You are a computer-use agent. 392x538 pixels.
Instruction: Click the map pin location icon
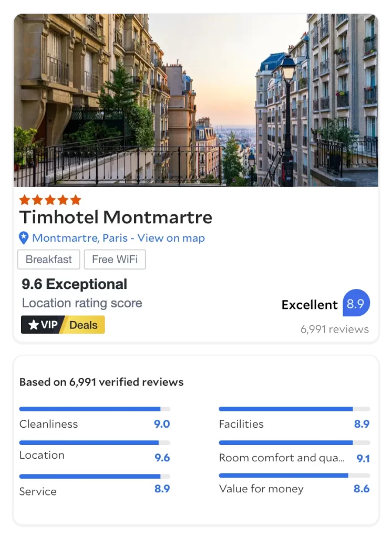coord(24,238)
